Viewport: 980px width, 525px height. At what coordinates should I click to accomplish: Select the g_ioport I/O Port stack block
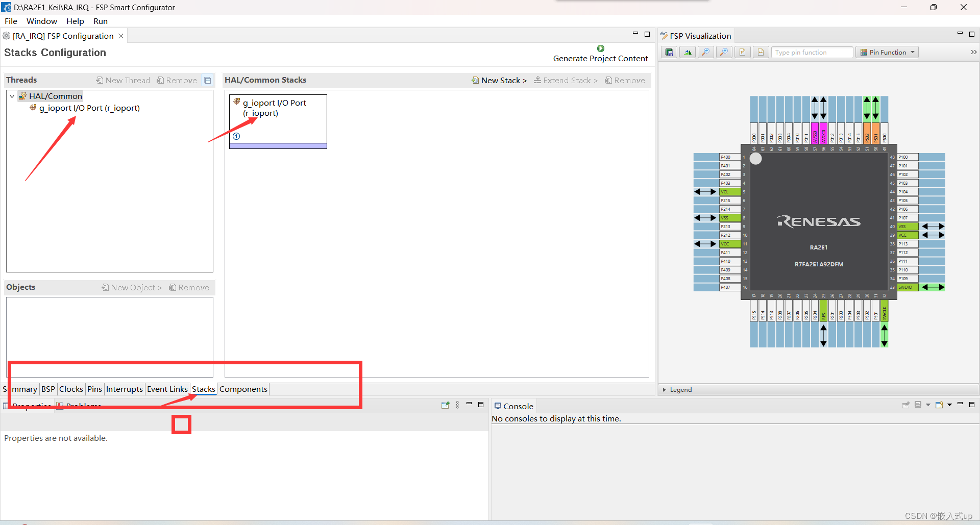point(278,121)
